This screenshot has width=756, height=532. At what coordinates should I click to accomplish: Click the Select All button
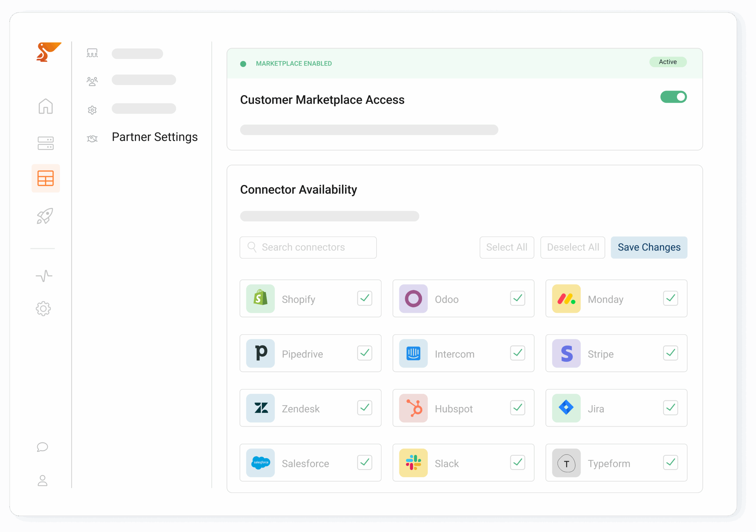click(x=507, y=247)
